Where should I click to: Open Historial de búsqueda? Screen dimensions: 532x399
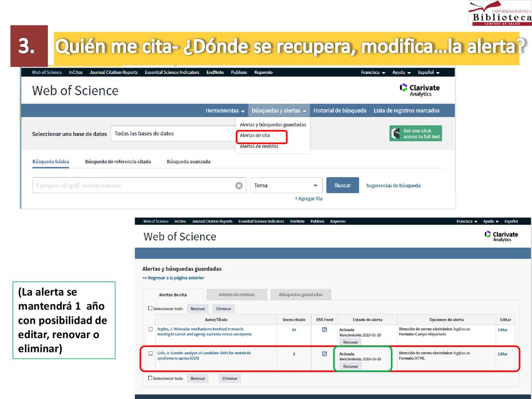click(x=340, y=111)
